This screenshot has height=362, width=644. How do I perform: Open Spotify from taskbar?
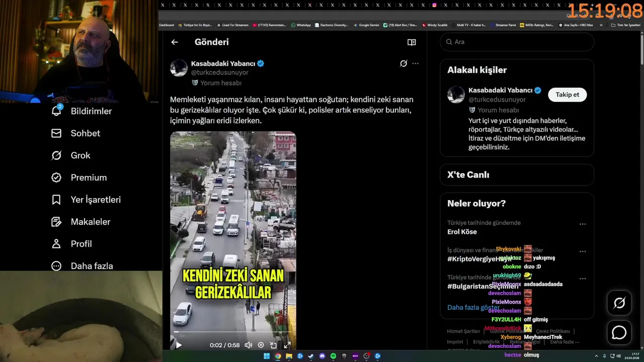click(x=333, y=356)
